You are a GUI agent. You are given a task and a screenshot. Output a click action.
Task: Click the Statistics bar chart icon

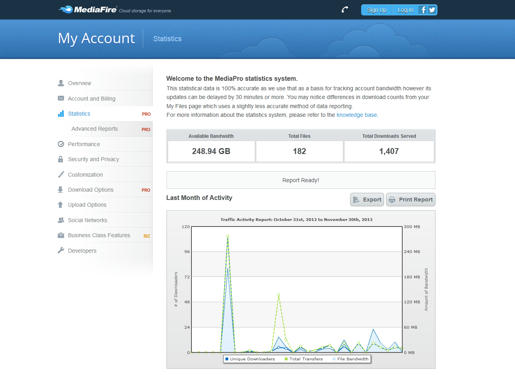pos(61,114)
